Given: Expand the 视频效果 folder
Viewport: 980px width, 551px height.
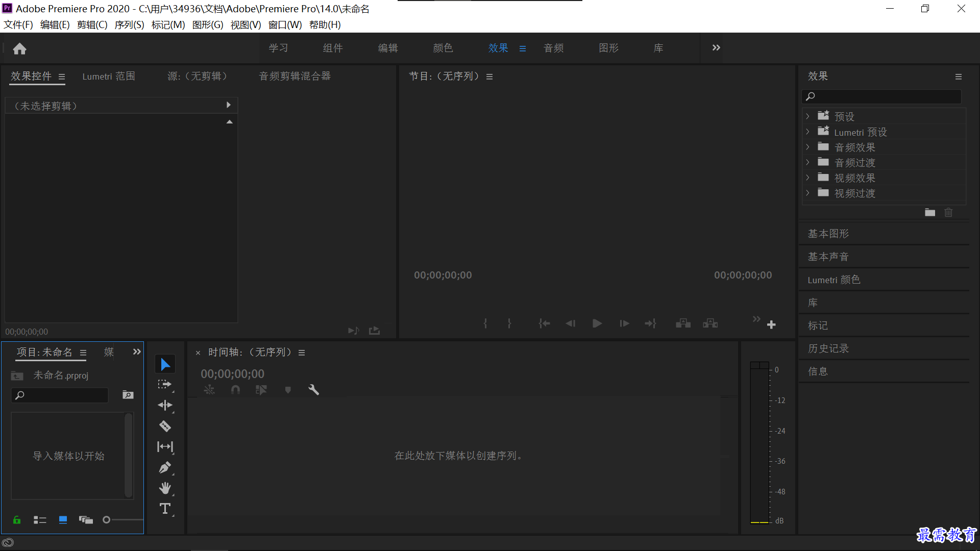Looking at the screenshot, I should pos(807,178).
